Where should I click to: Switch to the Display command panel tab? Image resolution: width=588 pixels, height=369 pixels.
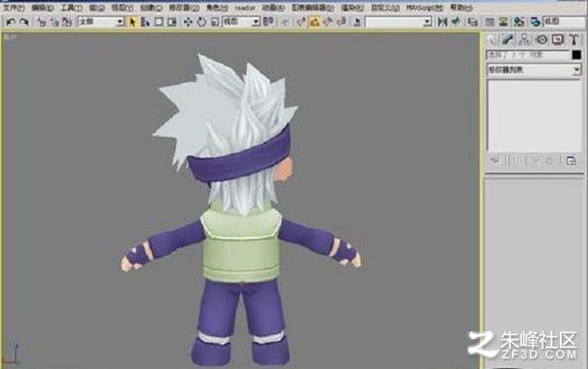tap(557, 40)
